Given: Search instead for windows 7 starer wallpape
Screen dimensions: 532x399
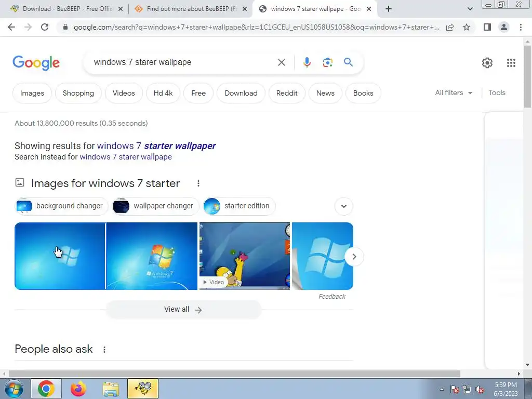Looking at the screenshot, I should (x=126, y=157).
